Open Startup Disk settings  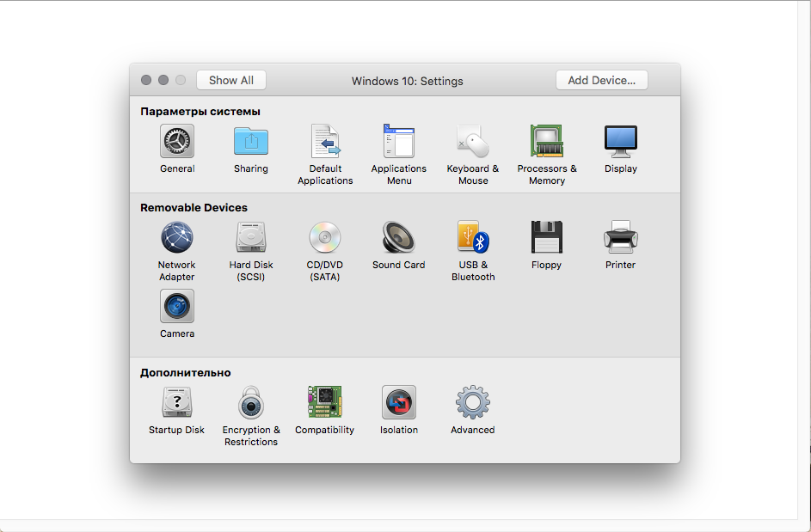tap(177, 402)
